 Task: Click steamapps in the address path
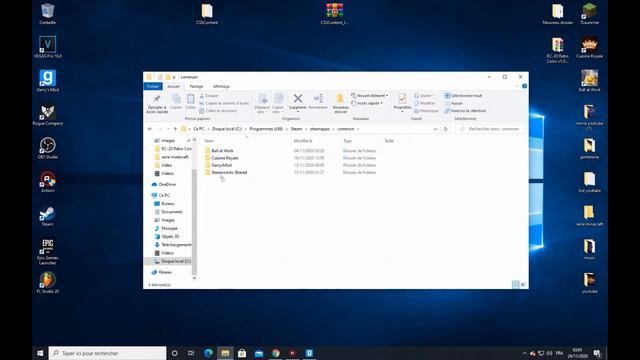pos(320,129)
